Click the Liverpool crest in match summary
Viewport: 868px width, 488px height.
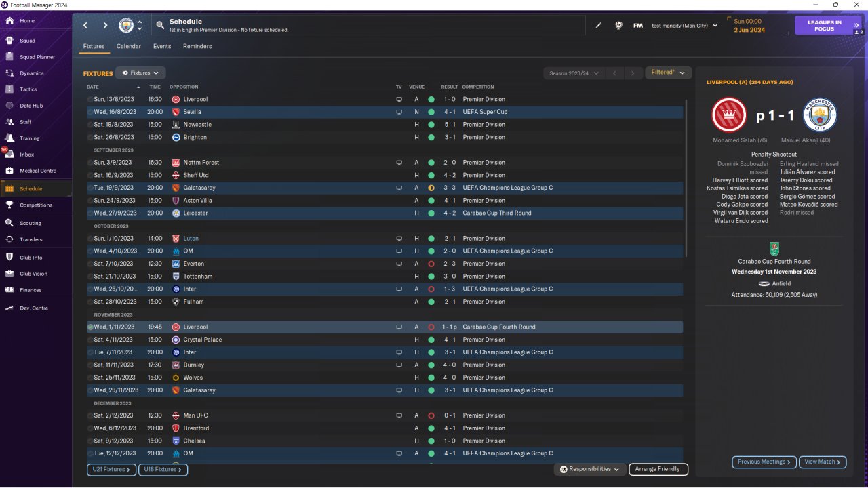729,115
